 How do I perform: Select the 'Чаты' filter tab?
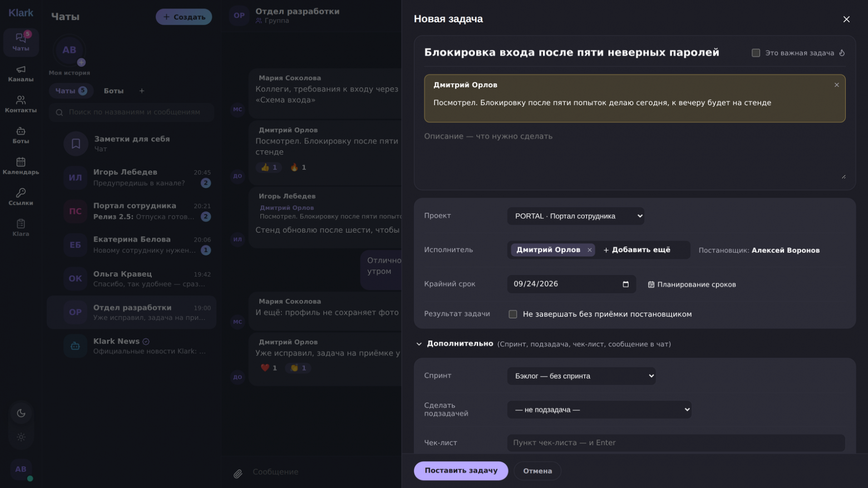point(71,91)
